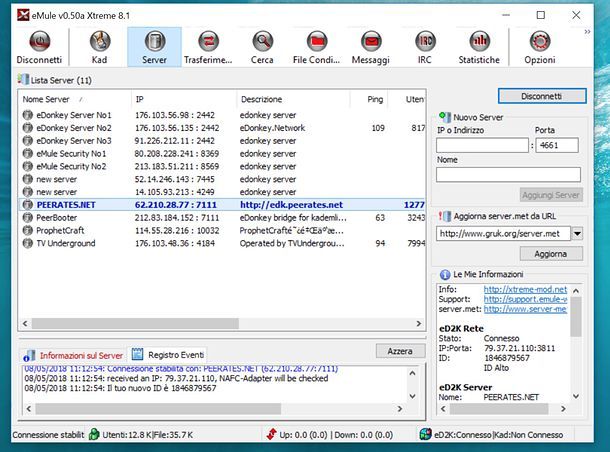Select the Server toolbar icon
The image size is (610, 452).
point(154,41)
